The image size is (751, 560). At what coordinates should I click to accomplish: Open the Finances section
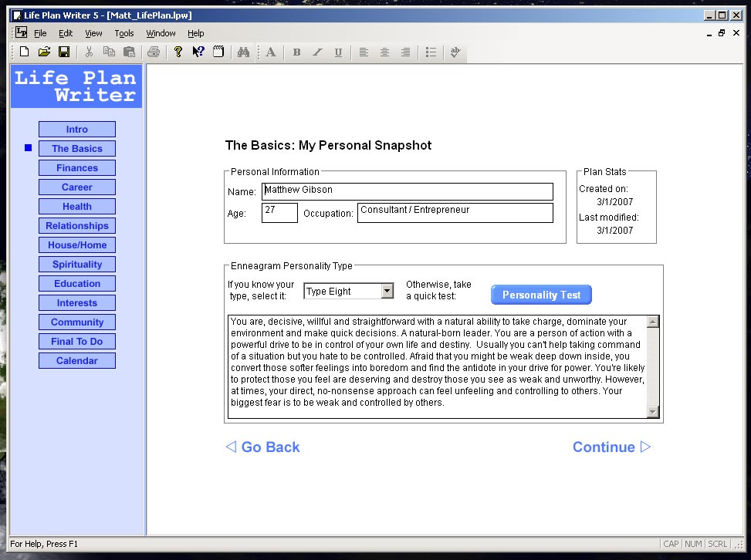click(x=77, y=168)
